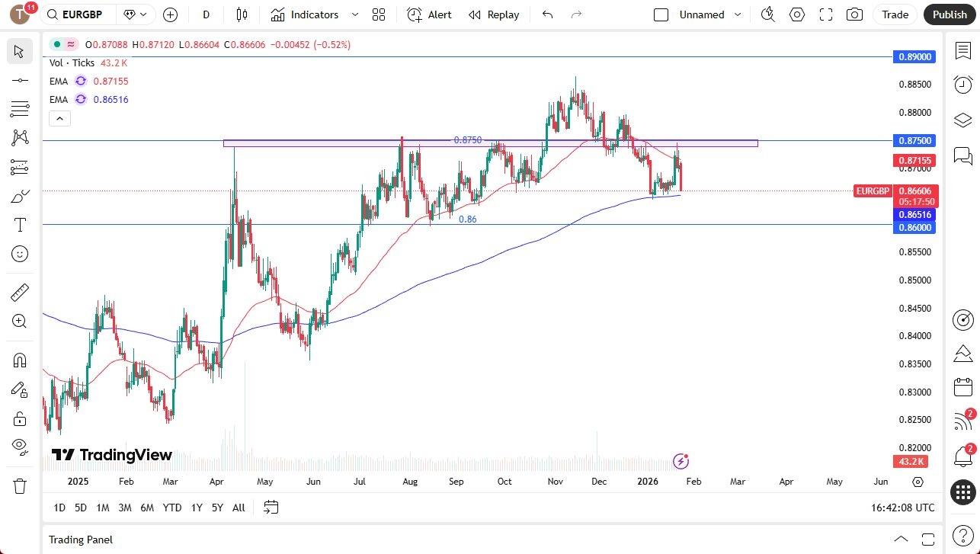Viewport: 980px width, 554px height.
Task: Select the 3M time range
Action: coord(124,508)
